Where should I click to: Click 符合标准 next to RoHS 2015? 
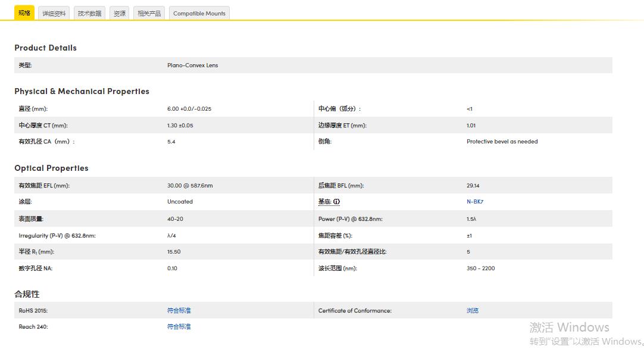click(x=179, y=310)
